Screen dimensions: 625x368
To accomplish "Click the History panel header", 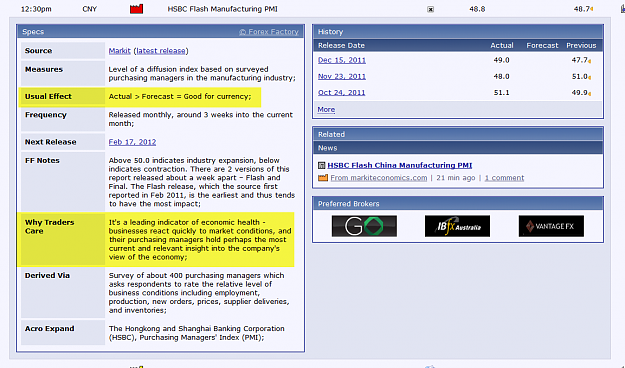I will pos(458,31).
